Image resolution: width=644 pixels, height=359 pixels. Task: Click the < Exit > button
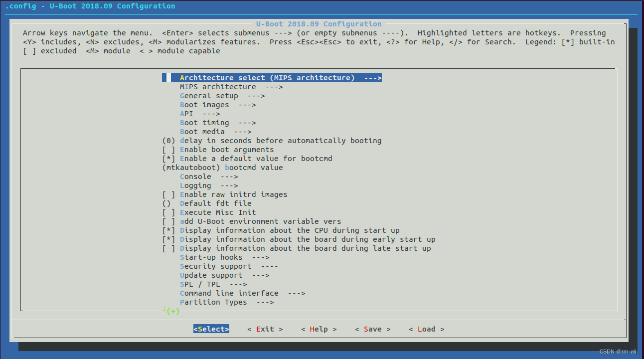(265, 329)
